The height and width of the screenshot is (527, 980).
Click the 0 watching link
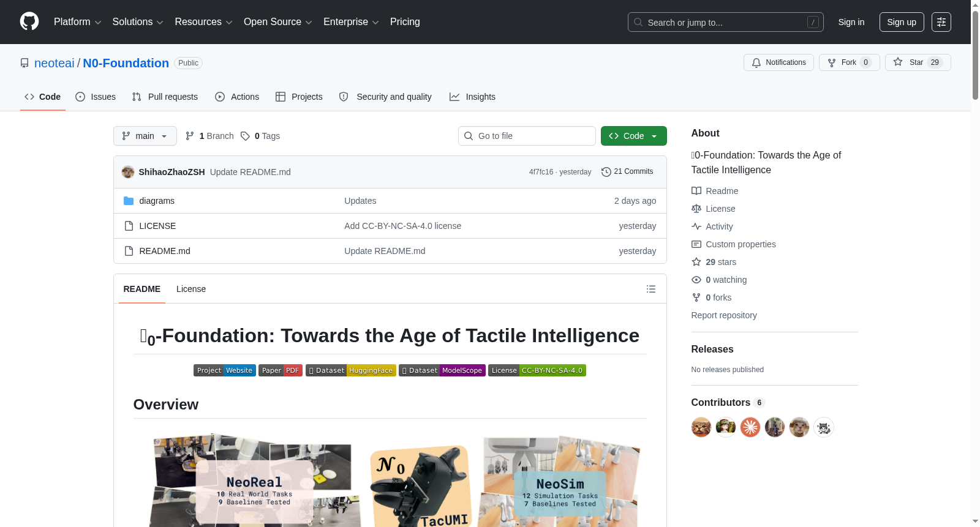click(x=719, y=280)
